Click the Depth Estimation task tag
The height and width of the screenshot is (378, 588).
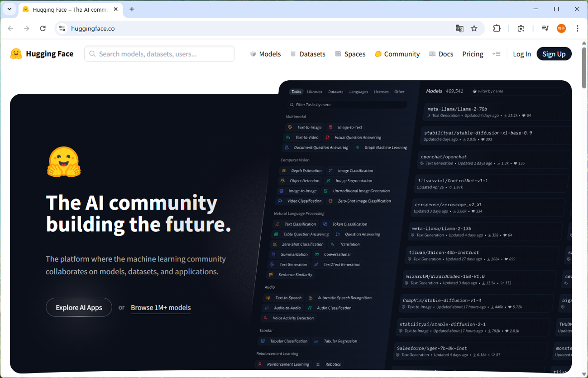(x=302, y=171)
